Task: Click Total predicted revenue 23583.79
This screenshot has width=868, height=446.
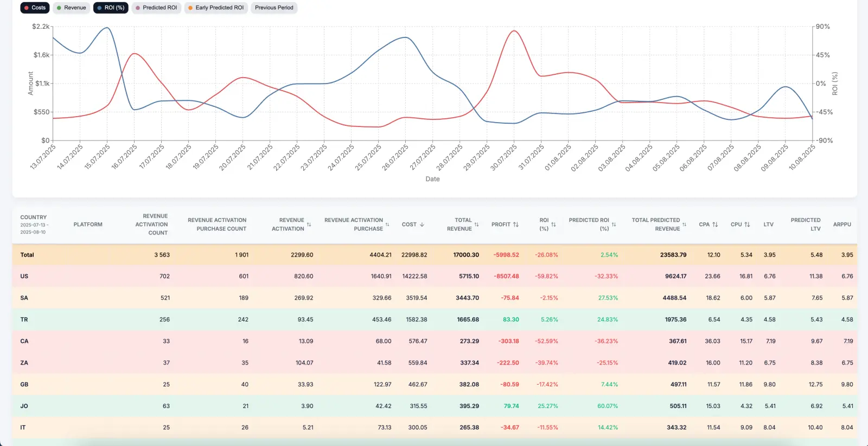Action: point(673,255)
